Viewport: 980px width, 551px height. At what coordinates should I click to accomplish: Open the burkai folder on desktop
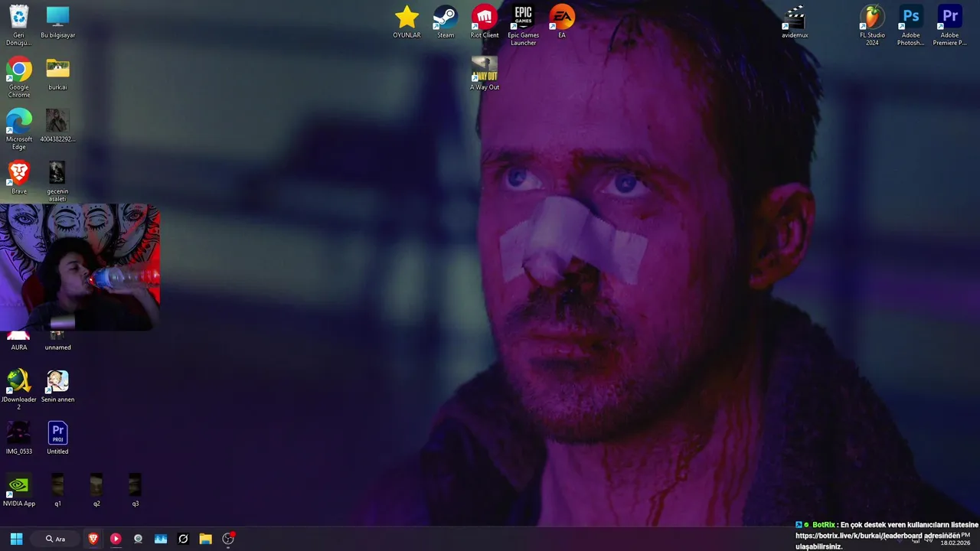[x=57, y=74]
